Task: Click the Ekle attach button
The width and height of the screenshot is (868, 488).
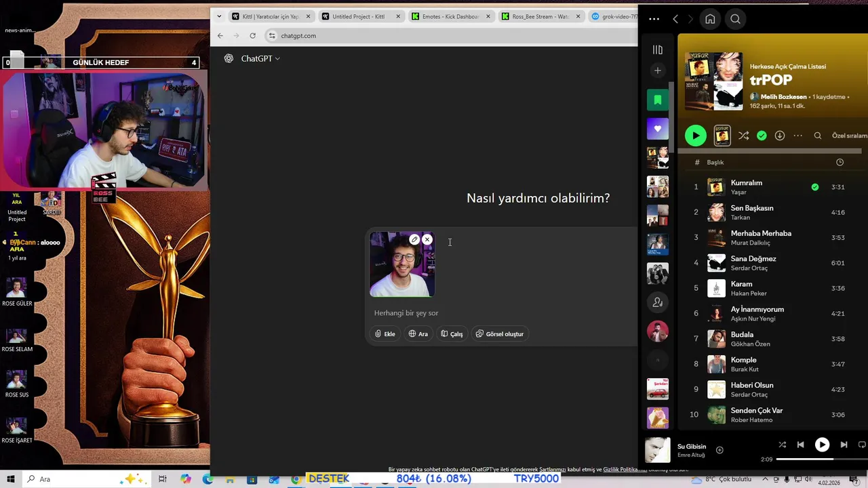Action: click(x=384, y=334)
